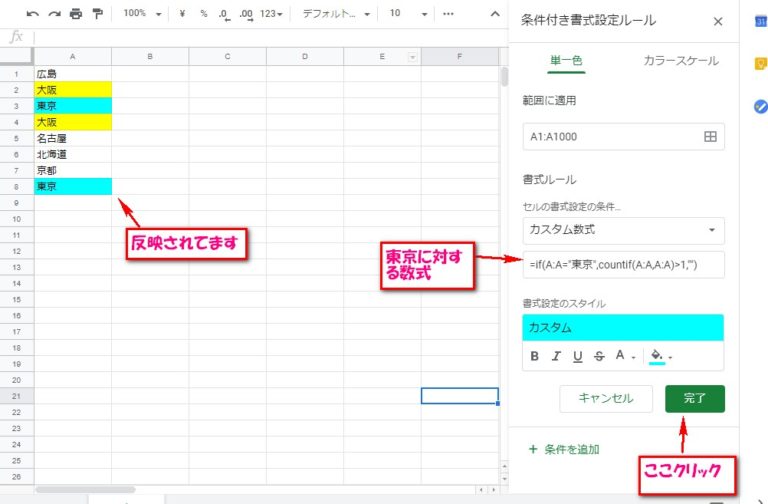
Task: Open Google Keep side panel
Action: pyautogui.click(x=761, y=64)
